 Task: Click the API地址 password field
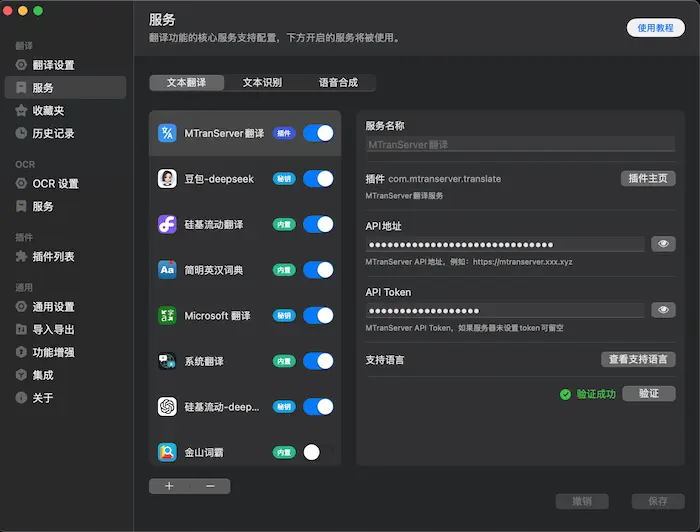505,245
